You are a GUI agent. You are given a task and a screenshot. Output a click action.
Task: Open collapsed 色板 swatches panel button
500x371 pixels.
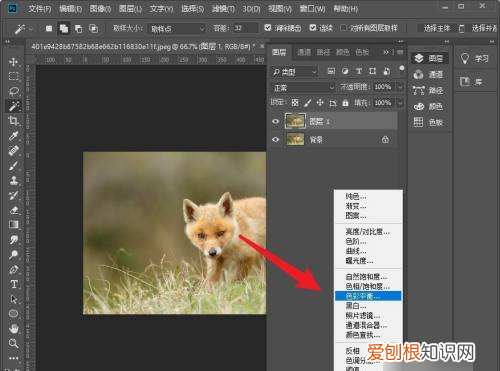pyautogui.click(x=429, y=122)
